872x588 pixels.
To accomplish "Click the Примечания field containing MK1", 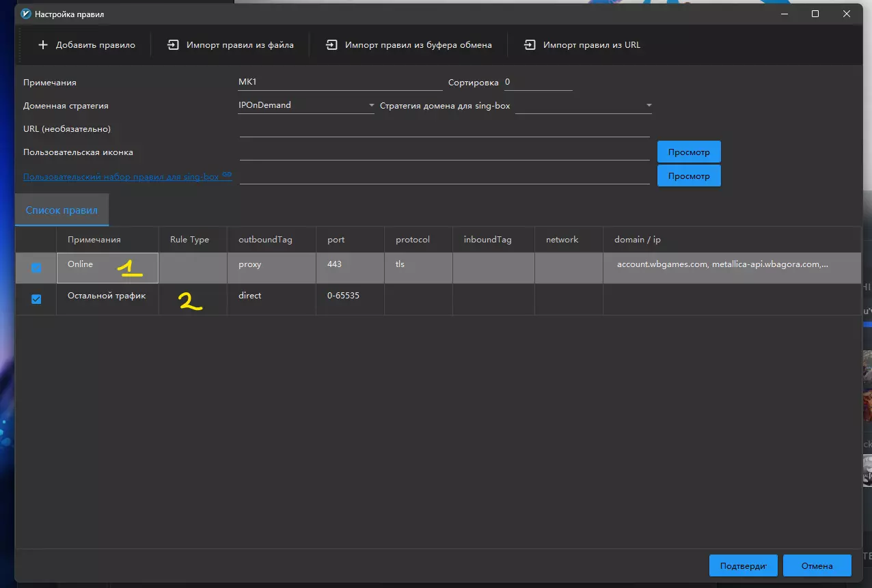I will point(340,83).
